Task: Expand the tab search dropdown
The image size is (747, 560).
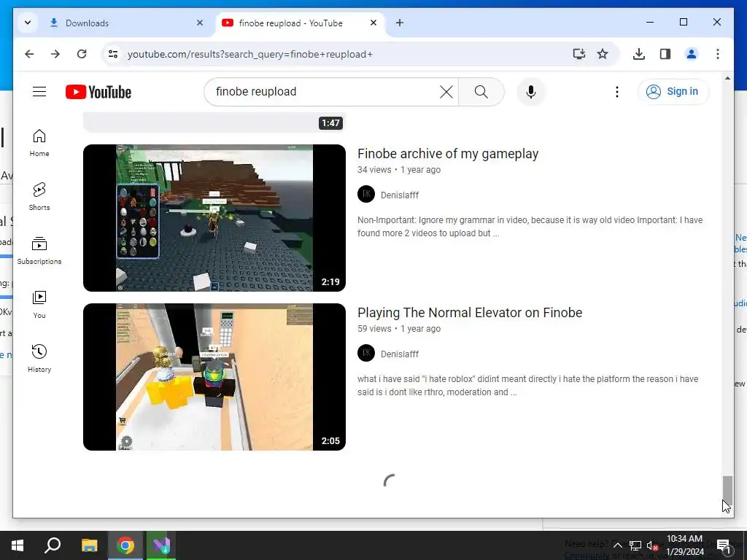Action: coord(28,23)
